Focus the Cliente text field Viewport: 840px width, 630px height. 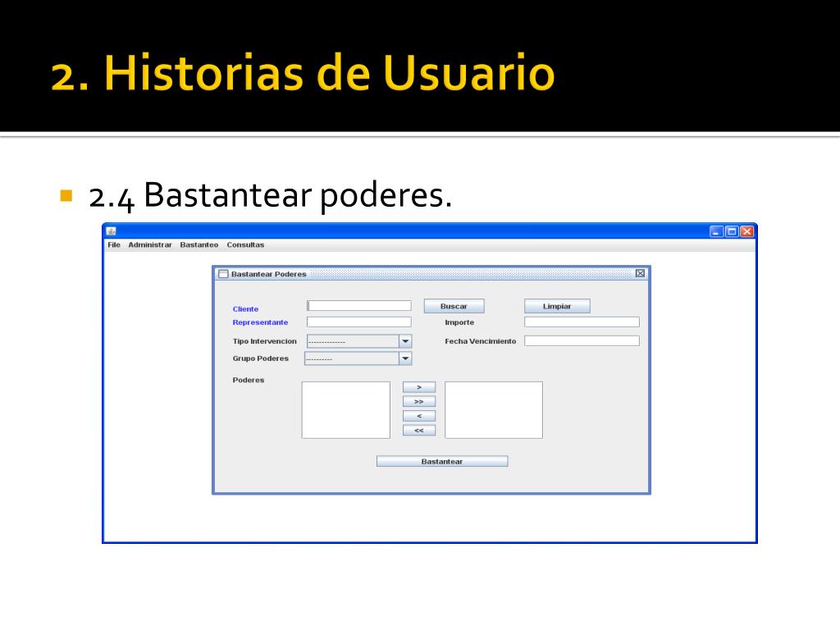359,305
